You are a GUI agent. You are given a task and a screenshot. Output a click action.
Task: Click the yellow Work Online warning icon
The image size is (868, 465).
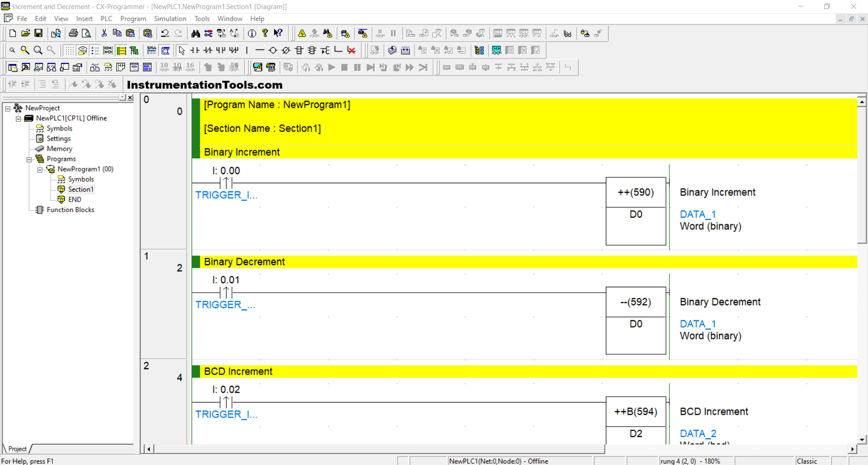coord(302,33)
